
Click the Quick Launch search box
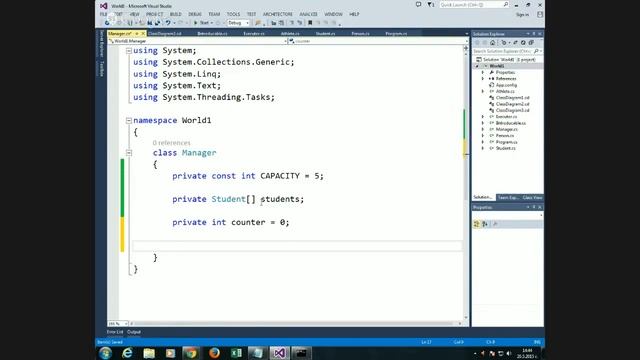click(474, 5)
